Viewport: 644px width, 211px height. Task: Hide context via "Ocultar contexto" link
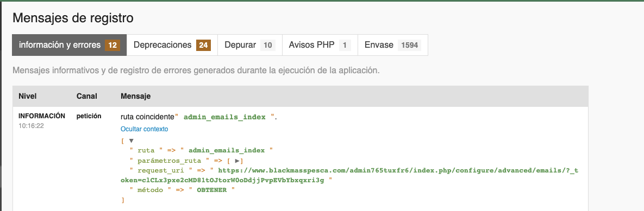pyautogui.click(x=144, y=129)
